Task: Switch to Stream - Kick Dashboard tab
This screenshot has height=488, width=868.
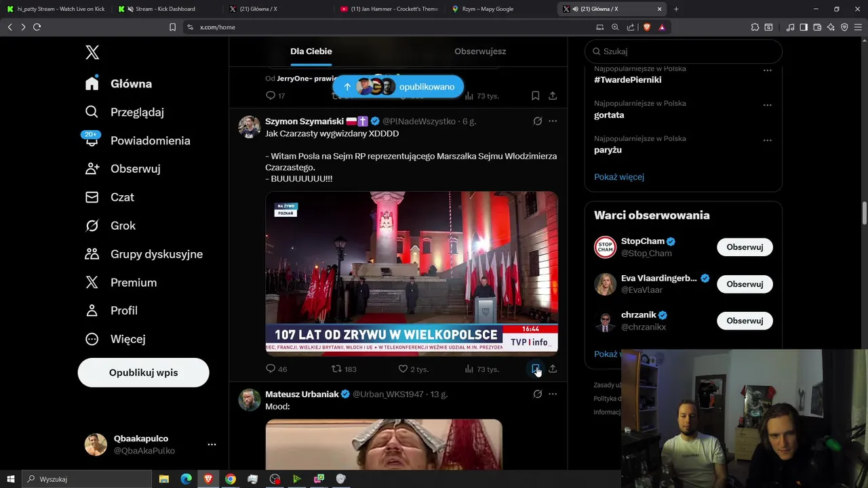Action: point(166,9)
